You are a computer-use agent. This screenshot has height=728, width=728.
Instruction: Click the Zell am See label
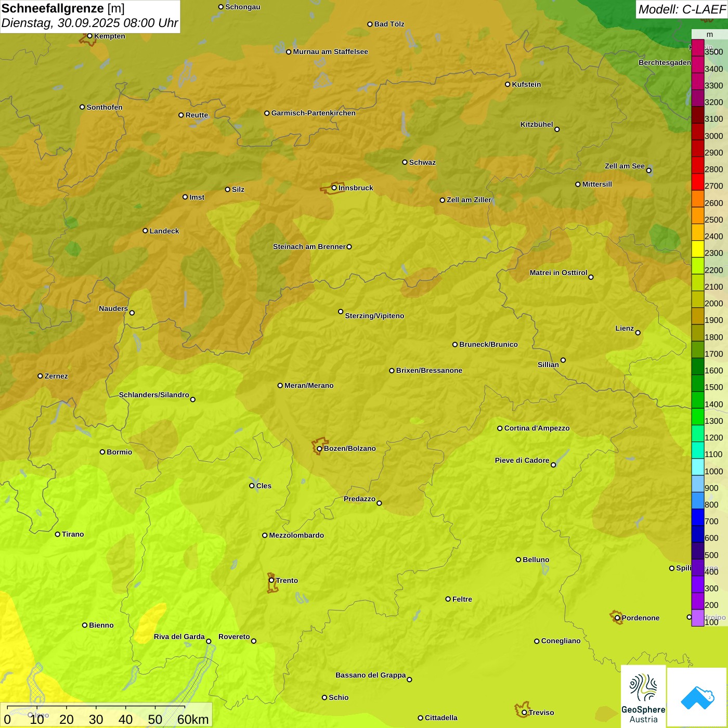(625, 166)
